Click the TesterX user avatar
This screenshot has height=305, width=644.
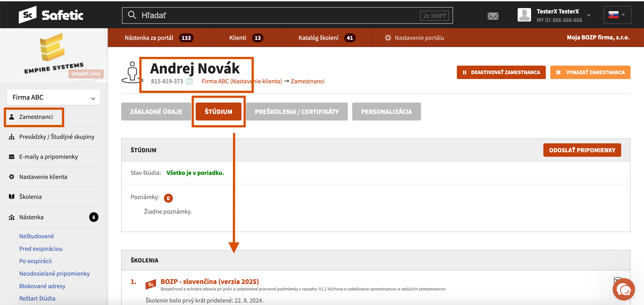pyautogui.click(x=524, y=15)
